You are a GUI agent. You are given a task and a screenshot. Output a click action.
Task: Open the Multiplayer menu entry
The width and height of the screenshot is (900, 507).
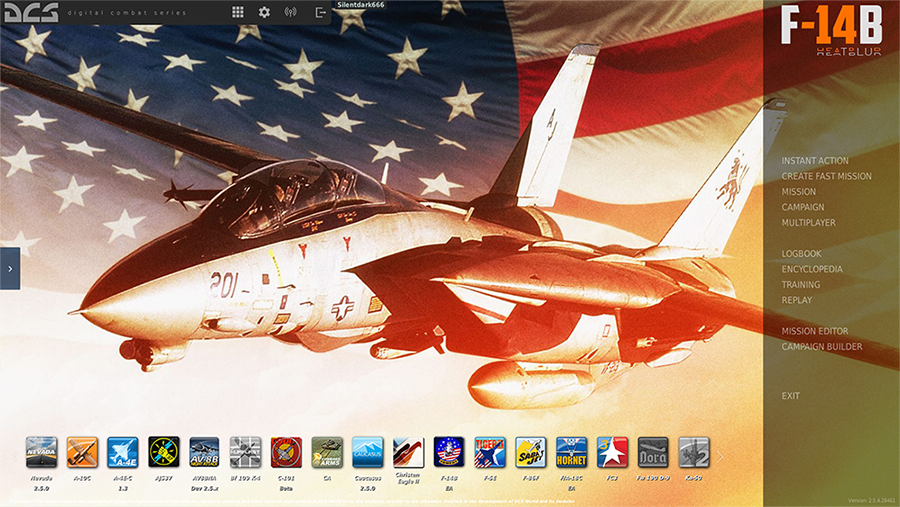click(808, 223)
